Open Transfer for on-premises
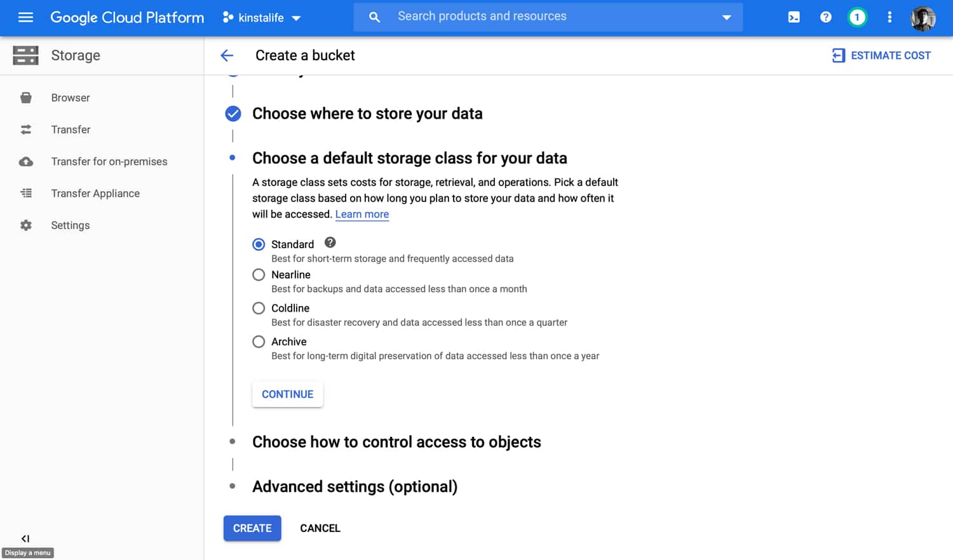This screenshot has width=953, height=560. (109, 161)
